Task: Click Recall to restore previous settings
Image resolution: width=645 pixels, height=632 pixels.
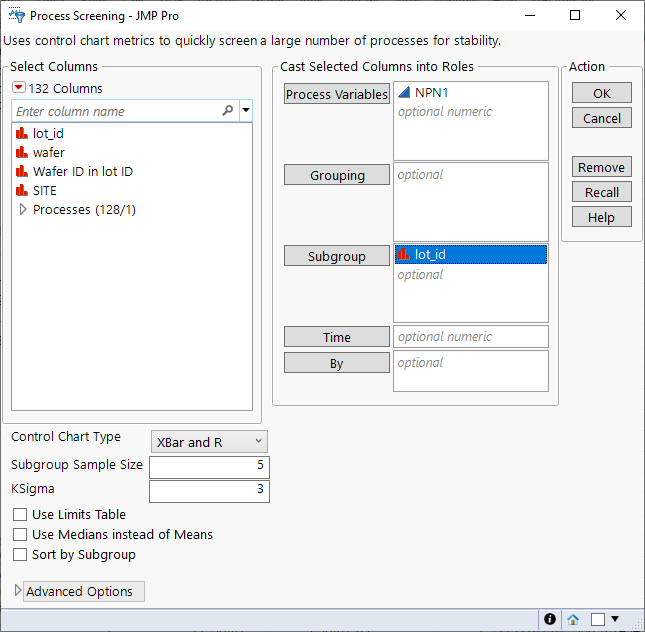Action: point(601,192)
